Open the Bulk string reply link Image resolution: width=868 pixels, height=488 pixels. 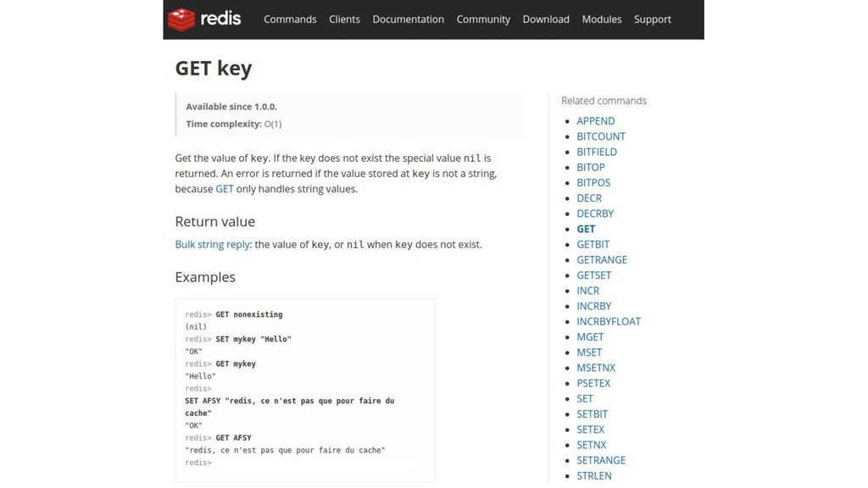(x=212, y=244)
